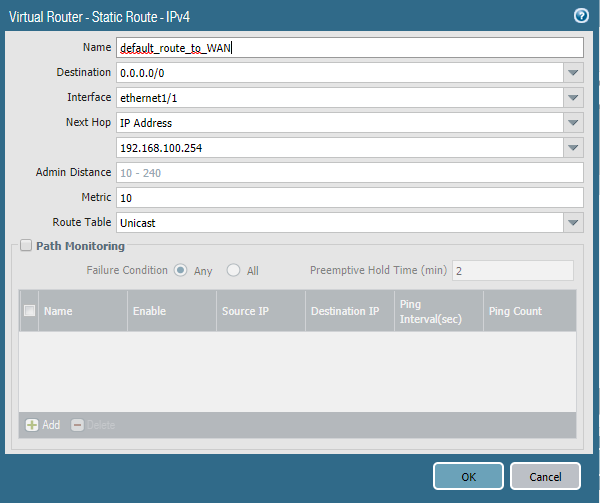Click the Source IP column header
Screen dimensions: 600x503
click(261, 311)
